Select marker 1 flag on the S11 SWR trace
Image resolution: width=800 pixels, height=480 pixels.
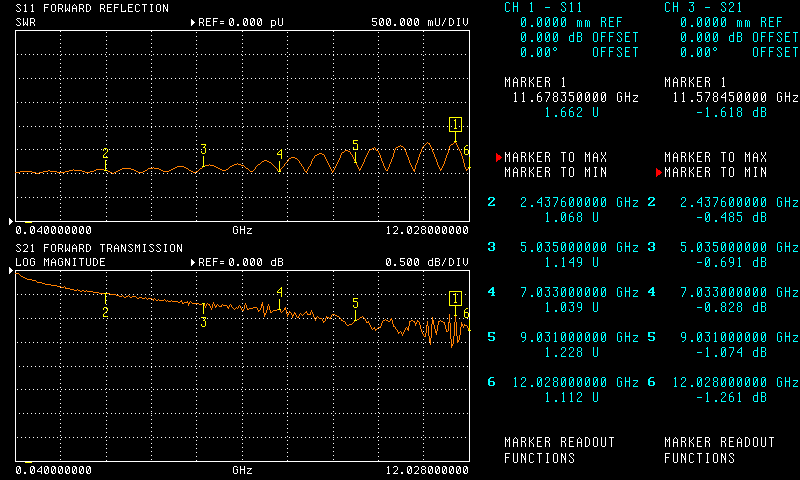456,124
